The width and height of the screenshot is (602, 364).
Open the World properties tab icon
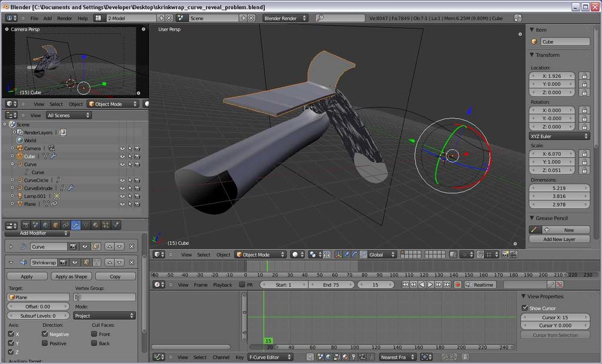(x=46, y=225)
